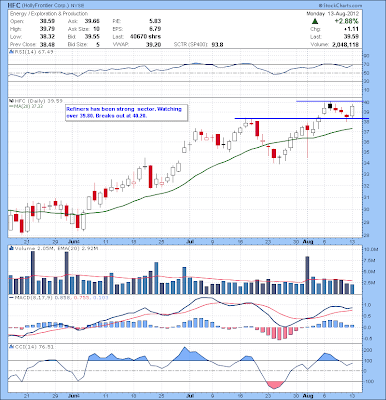
Task: Click the 10.0M label on the volume axis
Action: click(370, 250)
